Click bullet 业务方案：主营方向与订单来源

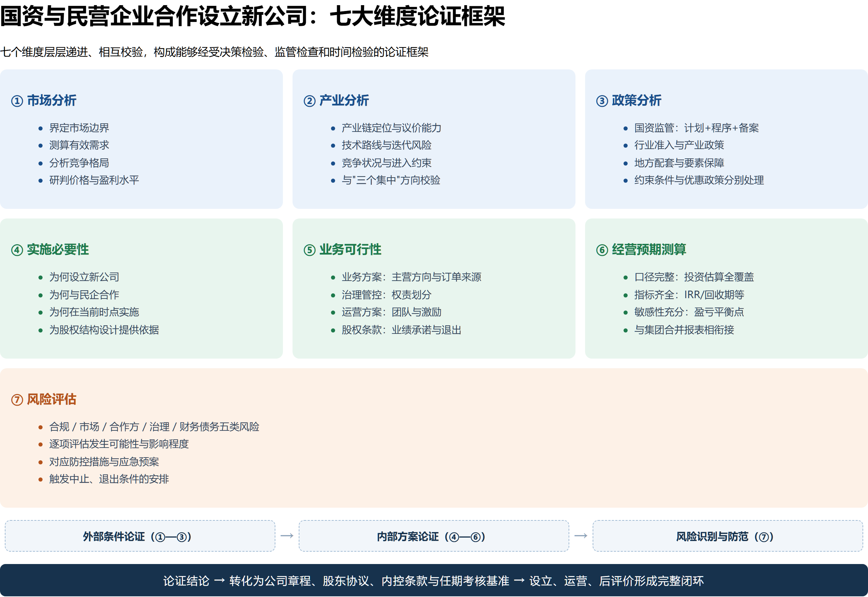point(412,277)
